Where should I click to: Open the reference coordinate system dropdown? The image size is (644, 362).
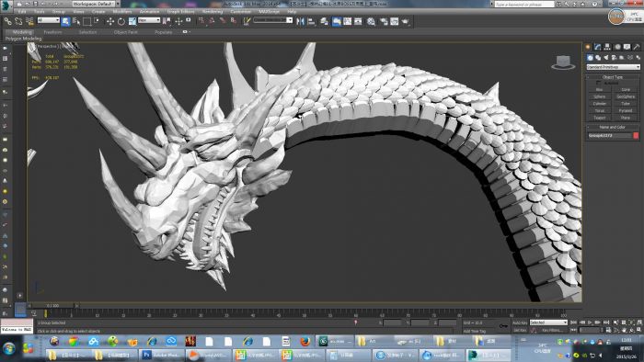coord(149,20)
